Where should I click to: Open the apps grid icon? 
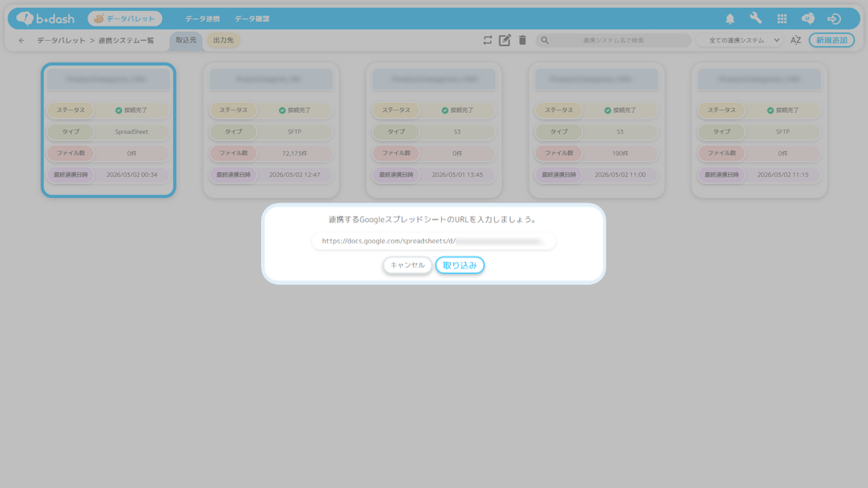[x=782, y=19]
